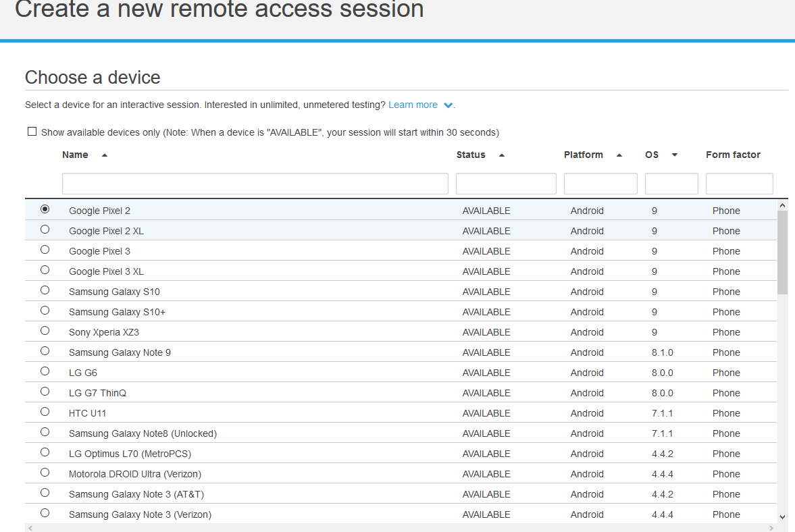795x532 pixels.
Task: Focus the Platform filter input field
Action: tap(600, 184)
